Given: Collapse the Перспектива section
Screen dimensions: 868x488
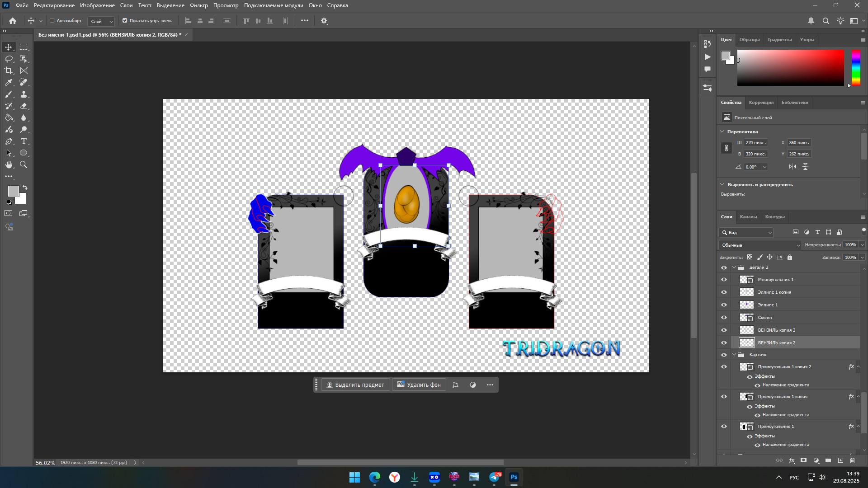Looking at the screenshot, I should coord(722,131).
